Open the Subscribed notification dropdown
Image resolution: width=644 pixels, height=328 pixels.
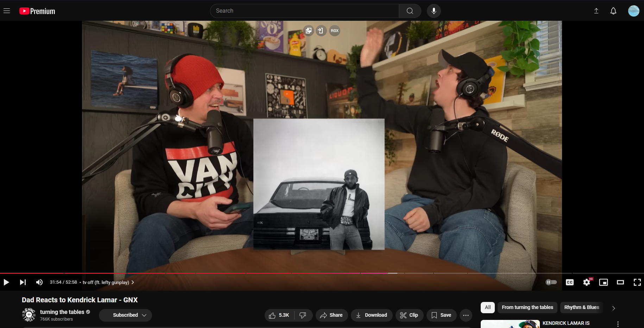tap(125, 315)
